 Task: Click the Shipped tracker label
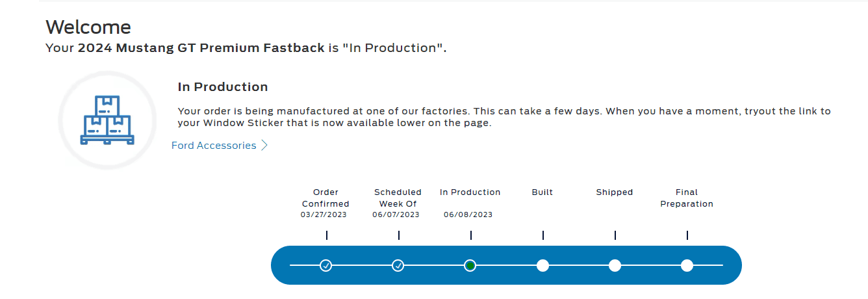615,192
